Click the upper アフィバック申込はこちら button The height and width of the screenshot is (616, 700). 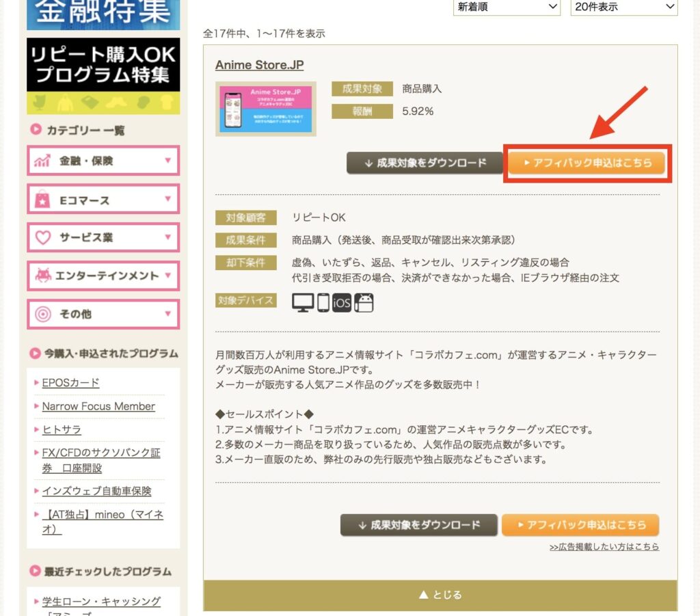click(x=587, y=163)
